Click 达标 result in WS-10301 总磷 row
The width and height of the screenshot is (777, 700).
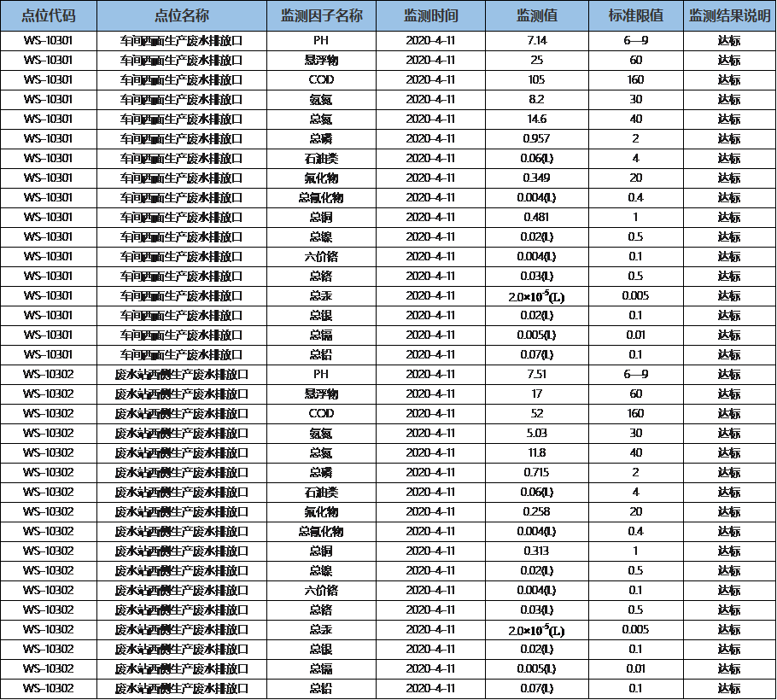point(729,138)
